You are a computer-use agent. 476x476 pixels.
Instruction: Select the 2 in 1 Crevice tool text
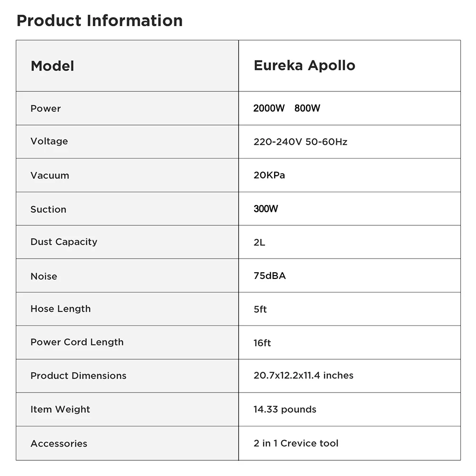coord(296,444)
